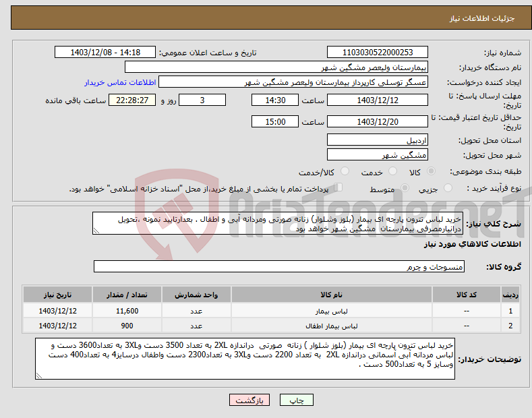532x418 pixels.
Task: Click the واحد شمارش column header
Action: [196, 295]
